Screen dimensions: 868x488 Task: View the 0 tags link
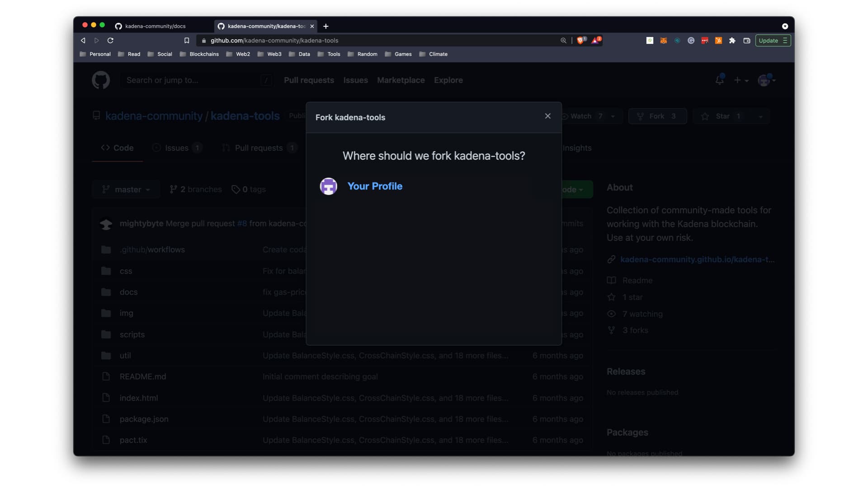pos(249,189)
